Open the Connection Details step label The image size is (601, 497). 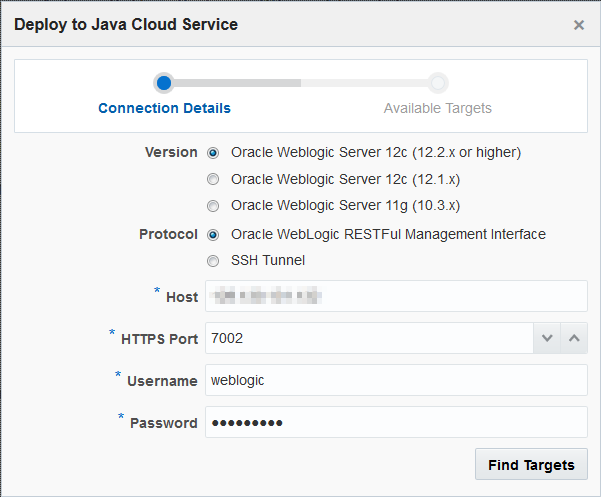(x=164, y=108)
